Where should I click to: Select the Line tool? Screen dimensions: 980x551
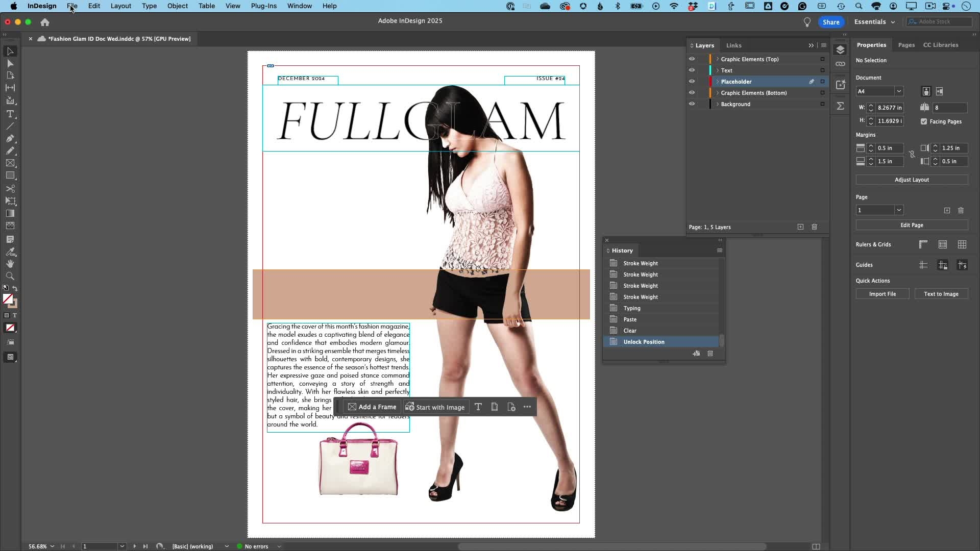pos(10,126)
